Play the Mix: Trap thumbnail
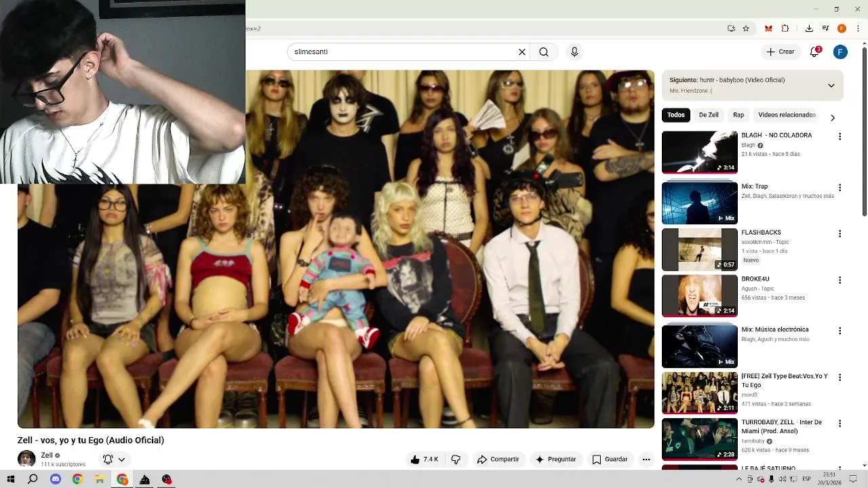868x488 pixels. point(699,203)
